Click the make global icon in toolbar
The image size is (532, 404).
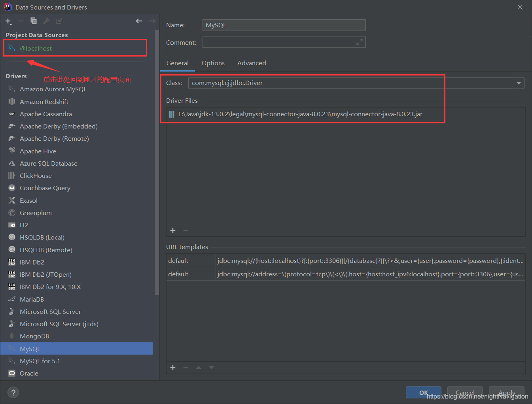tap(59, 21)
